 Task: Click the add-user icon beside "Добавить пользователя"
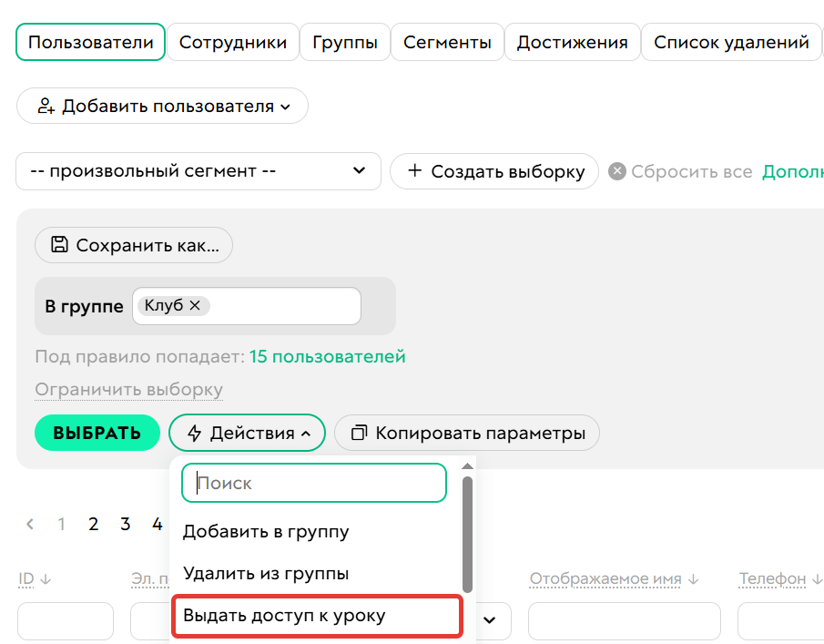(46, 106)
